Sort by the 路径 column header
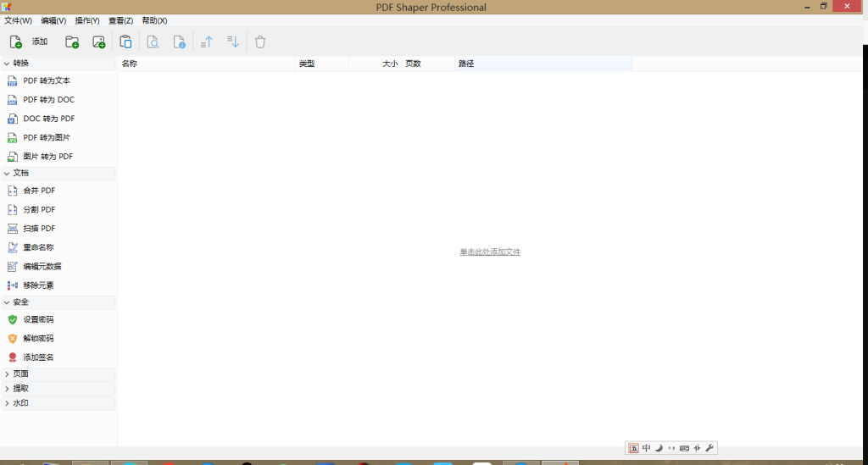 tap(543, 64)
